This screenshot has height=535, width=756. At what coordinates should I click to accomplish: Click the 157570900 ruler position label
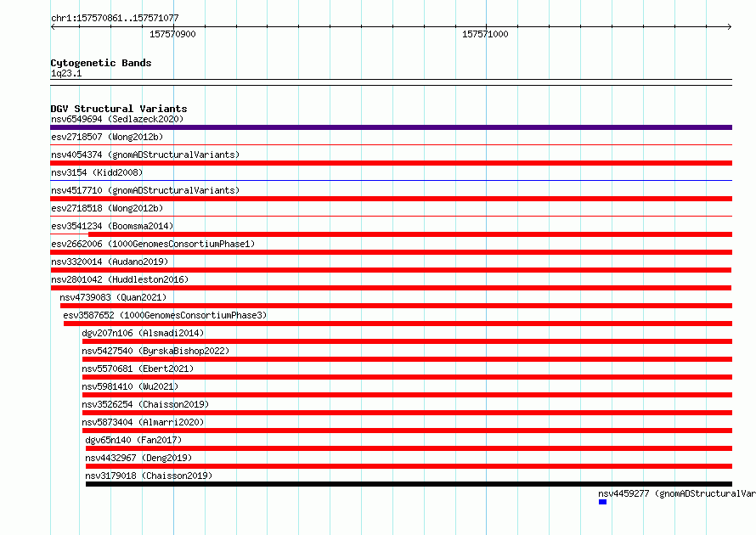point(172,34)
